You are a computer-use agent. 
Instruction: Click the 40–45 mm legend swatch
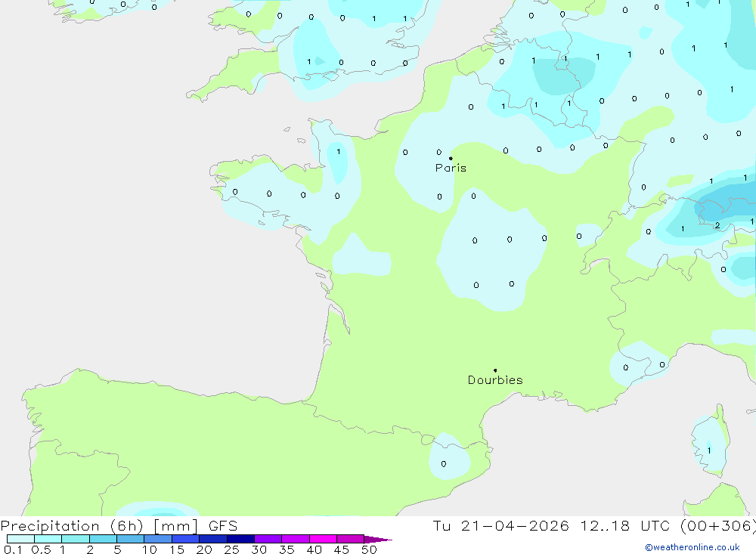tap(323, 539)
